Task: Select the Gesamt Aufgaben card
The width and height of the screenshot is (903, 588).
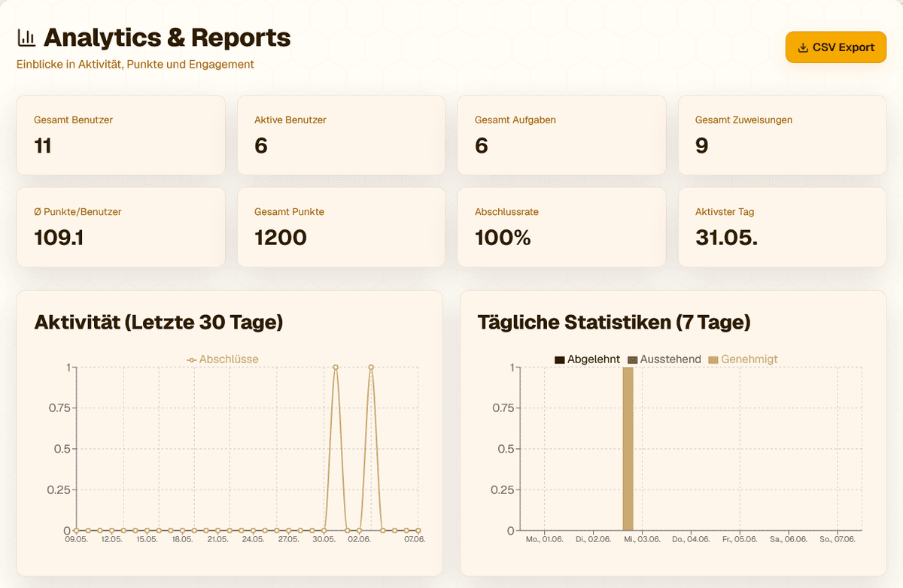Action: [x=562, y=135]
